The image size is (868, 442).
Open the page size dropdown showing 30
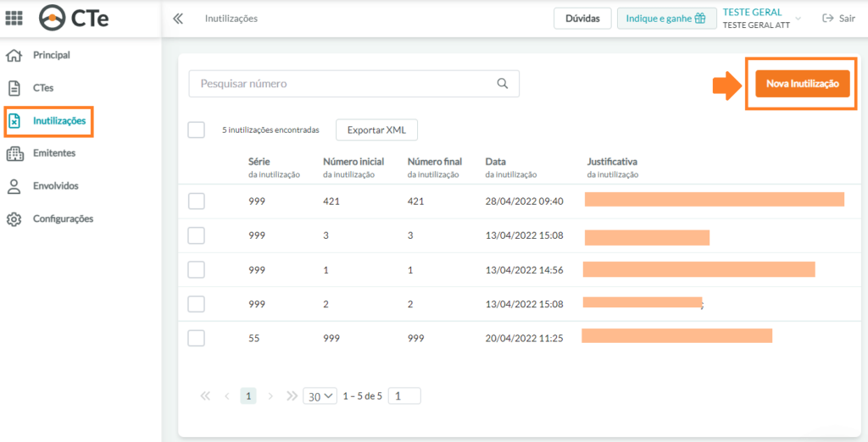(x=320, y=396)
